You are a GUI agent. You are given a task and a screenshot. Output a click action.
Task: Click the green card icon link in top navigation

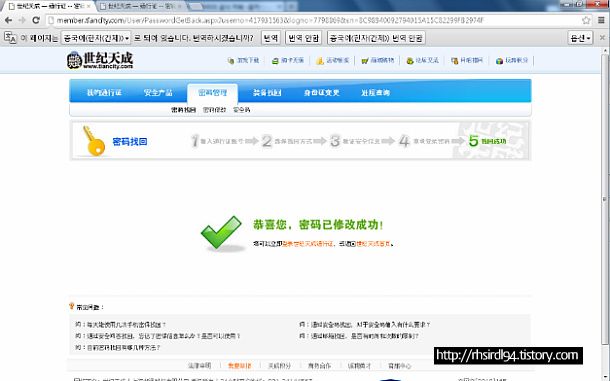click(288, 60)
